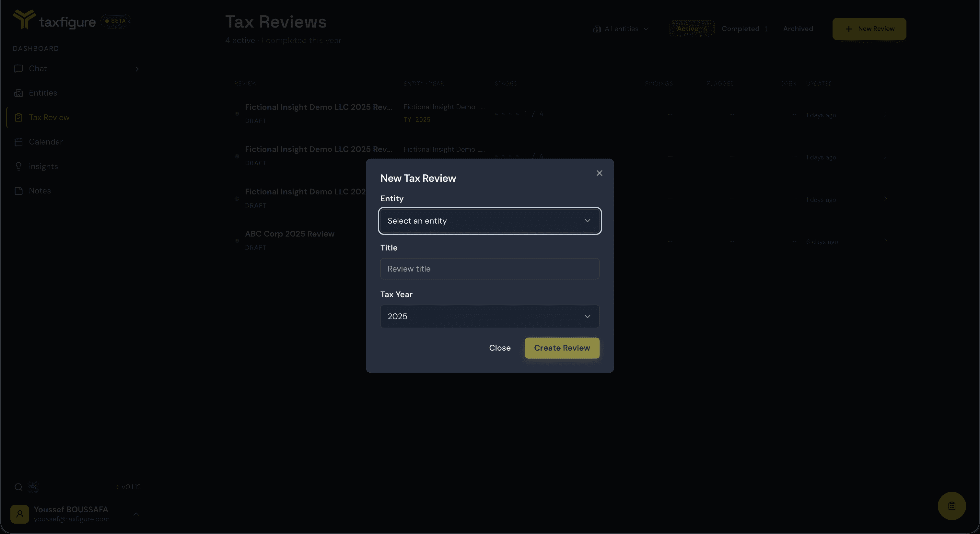The width and height of the screenshot is (980, 534).
Task: Switch to the Active tab
Action: [691, 29]
